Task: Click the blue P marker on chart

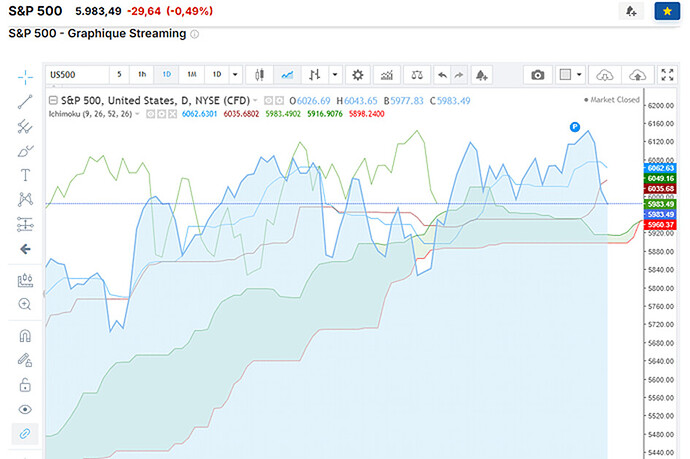Action: click(x=575, y=127)
